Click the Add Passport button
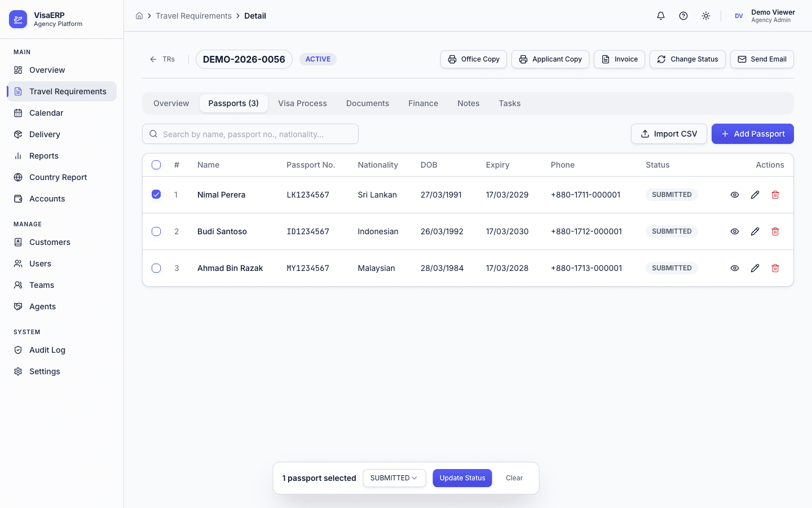Viewport: 812px width, 508px height. (x=752, y=134)
